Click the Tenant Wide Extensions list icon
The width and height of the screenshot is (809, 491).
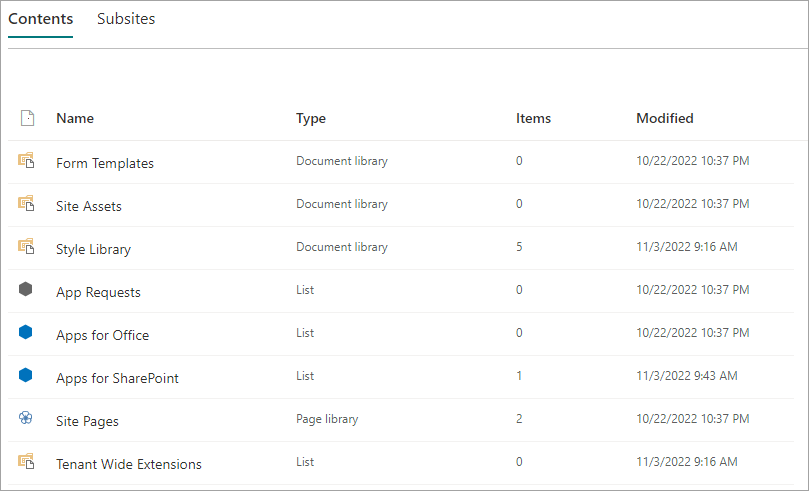26,461
